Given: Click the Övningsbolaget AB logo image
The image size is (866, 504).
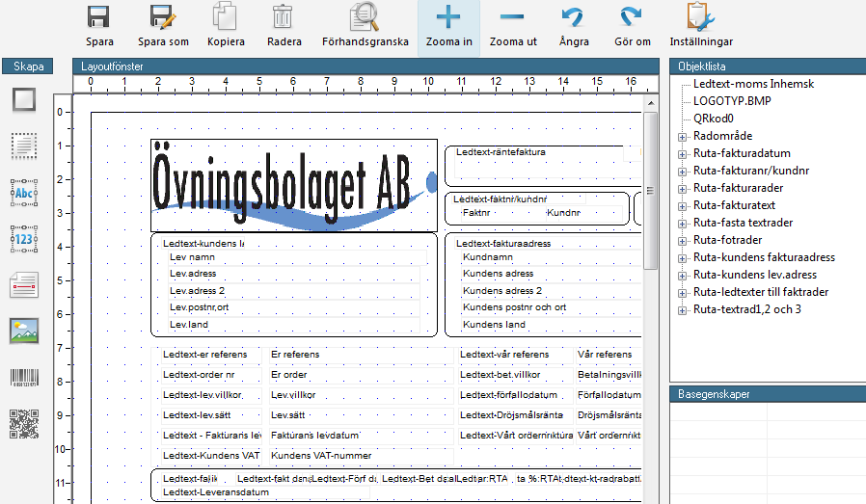Looking at the screenshot, I should pos(294,185).
